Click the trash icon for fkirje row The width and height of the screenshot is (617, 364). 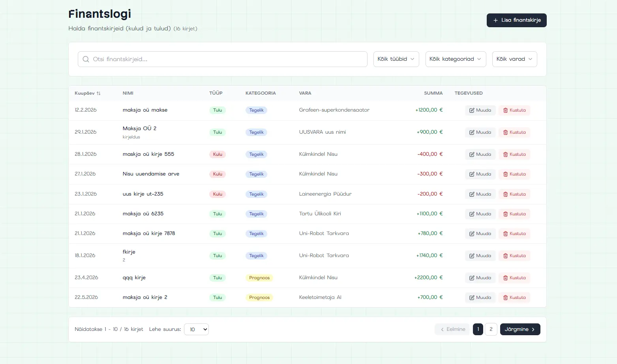tap(505, 256)
